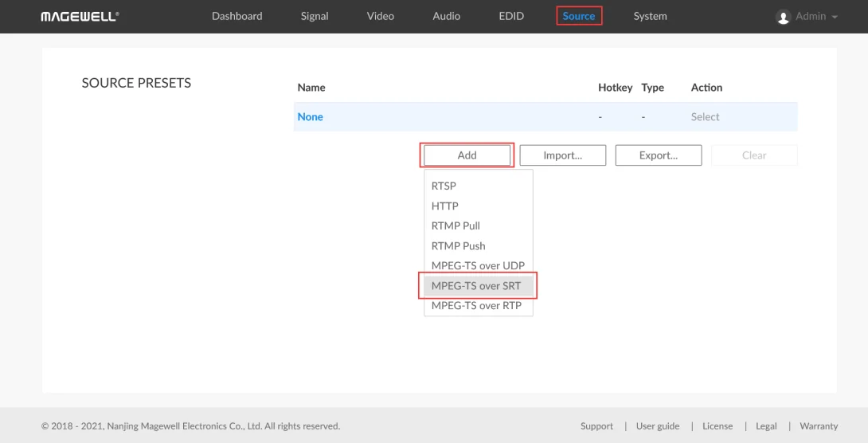Pick MPEG-TS over UDP option
This screenshot has width=868, height=443.
click(479, 266)
